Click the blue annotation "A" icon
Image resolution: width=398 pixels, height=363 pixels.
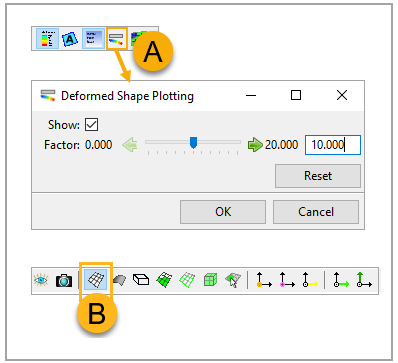(x=70, y=39)
